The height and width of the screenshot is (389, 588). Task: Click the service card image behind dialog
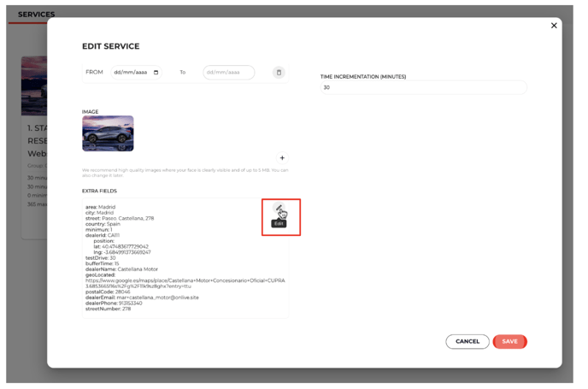33,85
